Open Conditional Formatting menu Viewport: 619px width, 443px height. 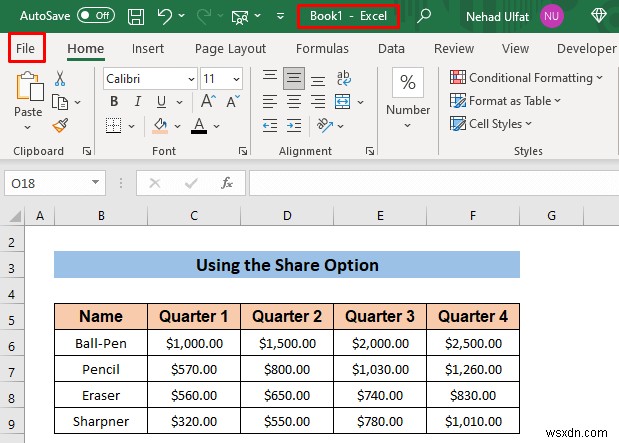[526, 77]
